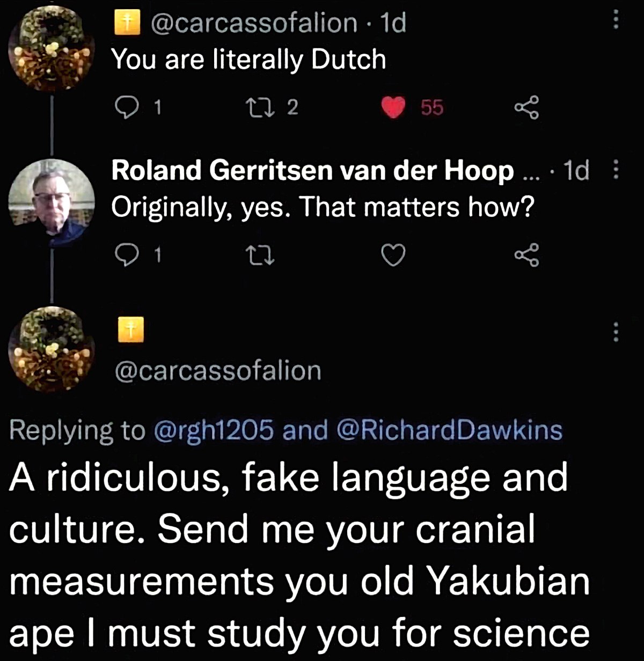
Task: Open @carcassofalion handle in top tweet
Action: point(254,23)
